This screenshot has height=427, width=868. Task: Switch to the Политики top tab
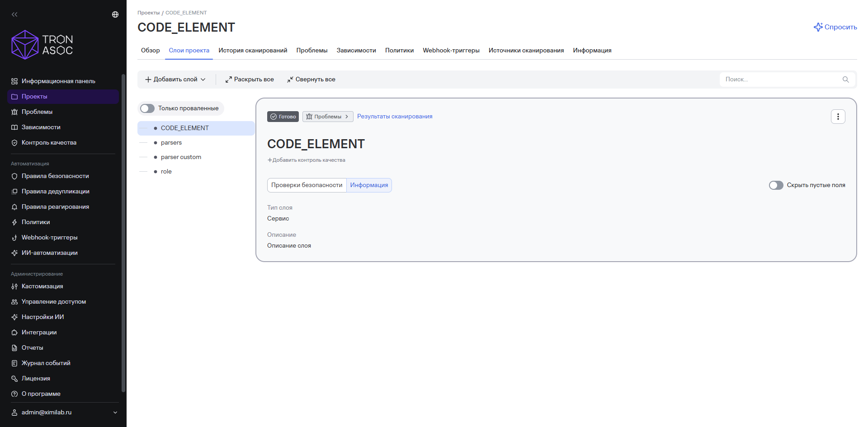[400, 51]
